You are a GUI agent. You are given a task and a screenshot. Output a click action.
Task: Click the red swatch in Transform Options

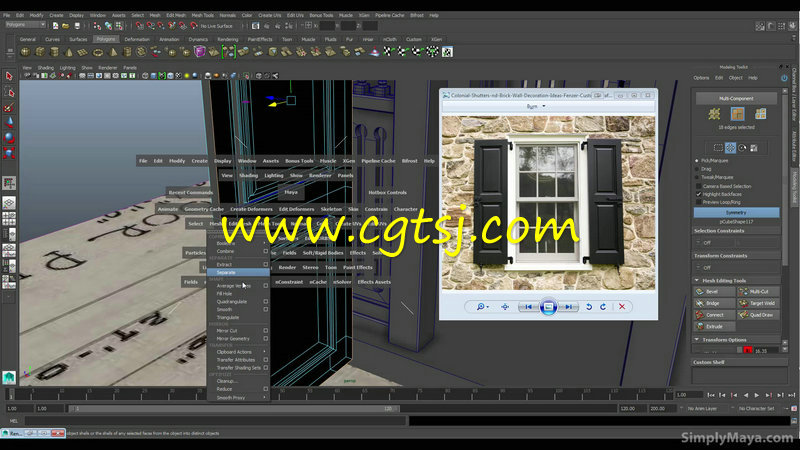(x=748, y=351)
